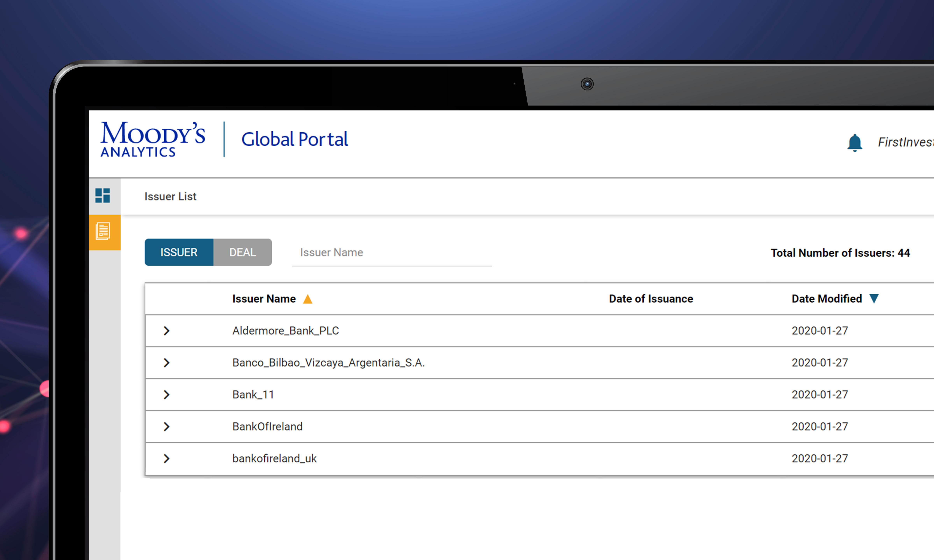Click the Issuer Name column header
The width and height of the screenshot is (934, 560).
tap(264, 298)
